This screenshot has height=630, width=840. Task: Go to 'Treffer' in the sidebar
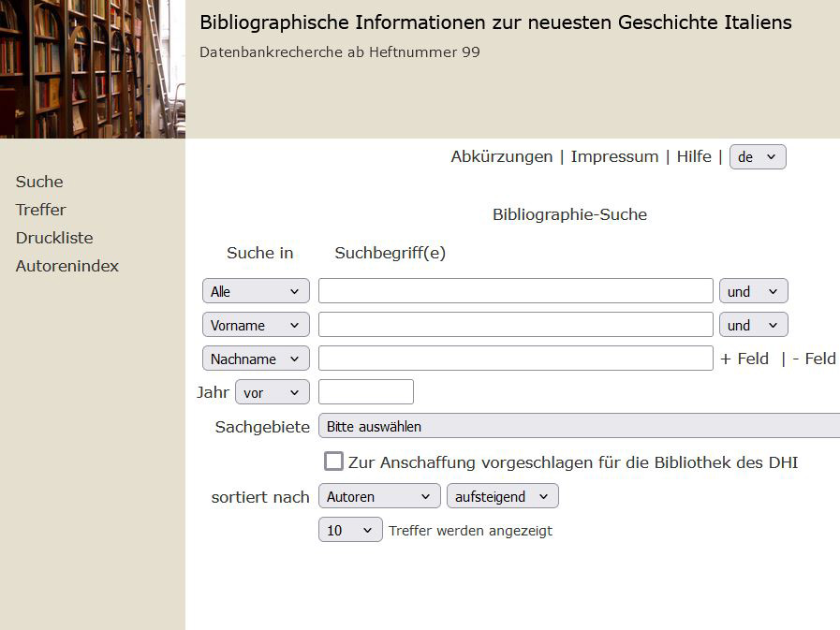(x=41, y=210)
